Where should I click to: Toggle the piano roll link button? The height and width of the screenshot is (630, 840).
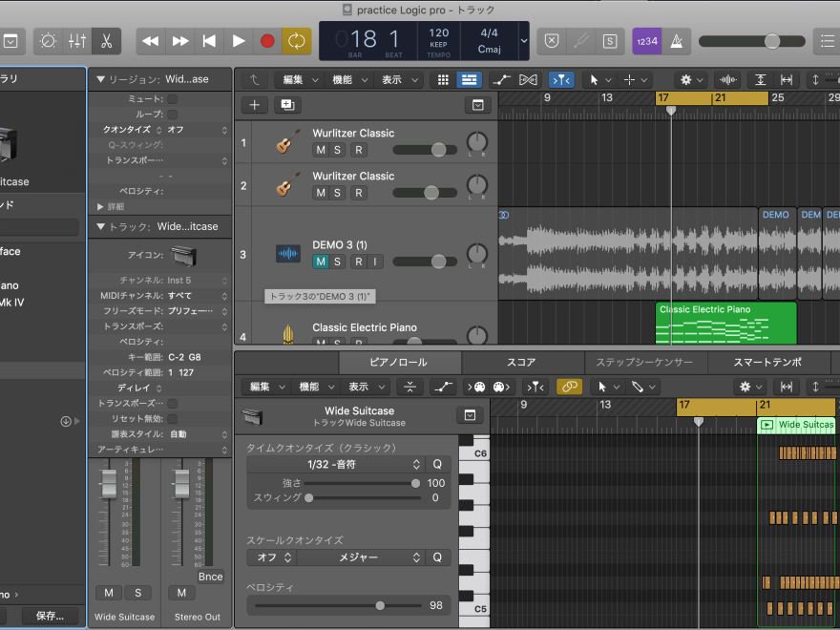570,387
